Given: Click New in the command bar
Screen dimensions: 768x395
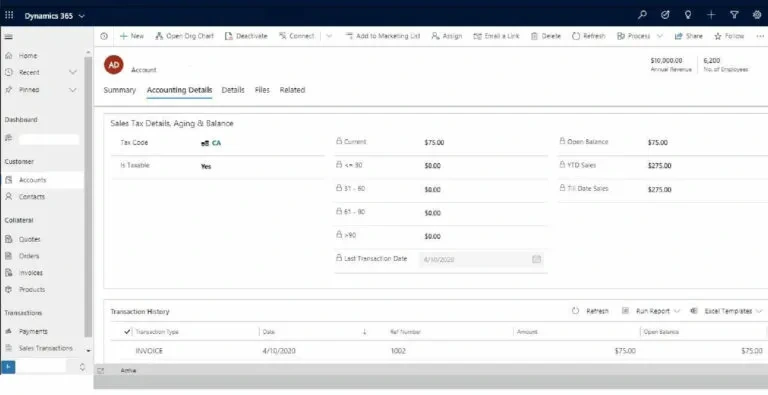Looking at the screenshot, I should click(132, 36).
